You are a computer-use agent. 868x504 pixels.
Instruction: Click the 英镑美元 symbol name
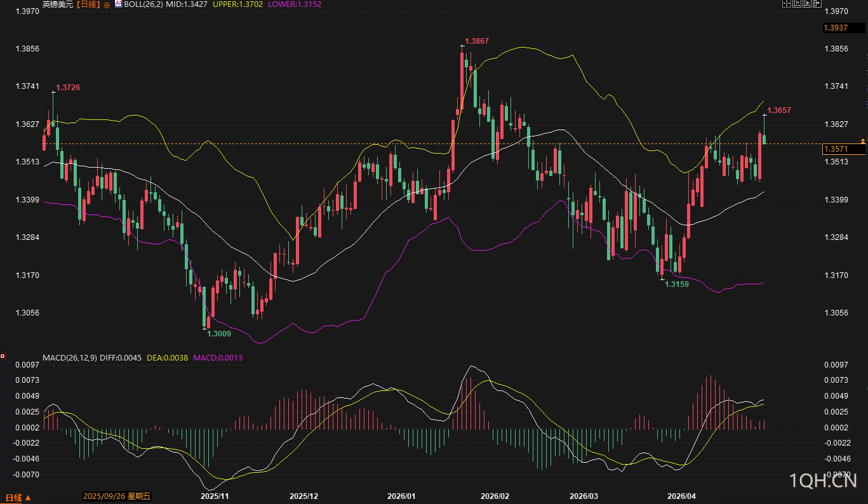pos(58,4)
